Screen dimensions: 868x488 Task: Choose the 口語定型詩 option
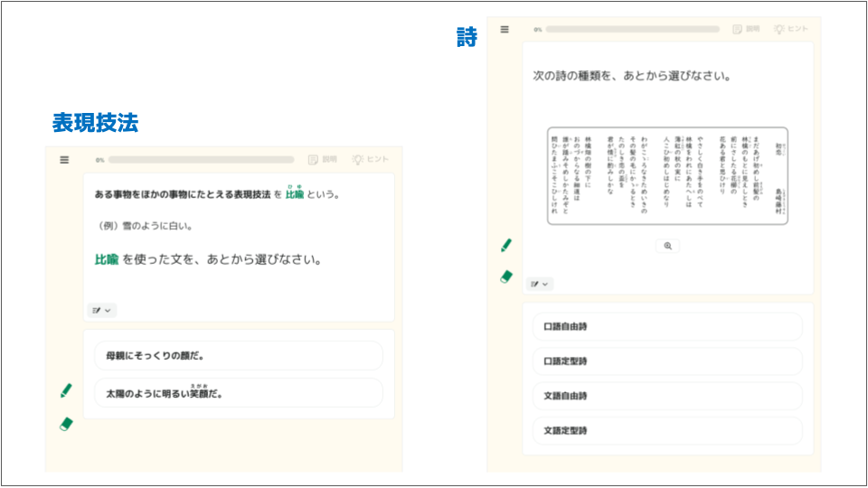pyautogui.click(x=666, y=361)
